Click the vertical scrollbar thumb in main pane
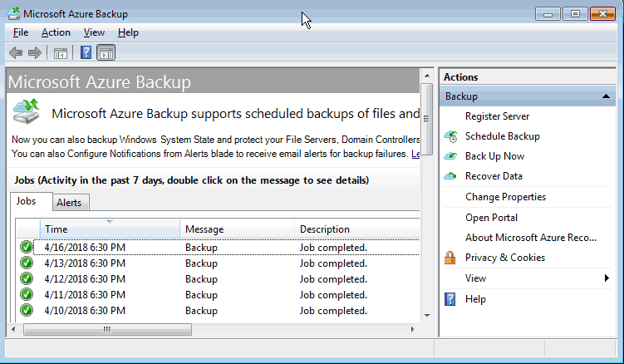 click(x=426, y=119)
